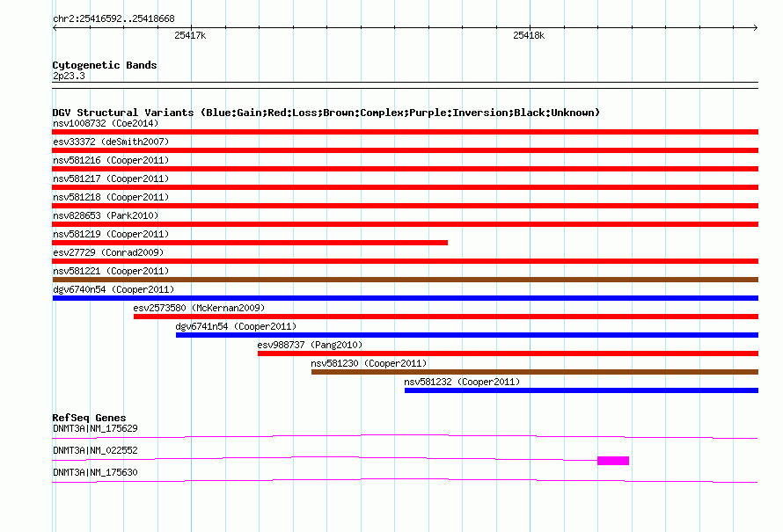Click the blue dgv6740n54 gain bar
The height and width of the screenshot is (532, 783).
tap(405, 298)
